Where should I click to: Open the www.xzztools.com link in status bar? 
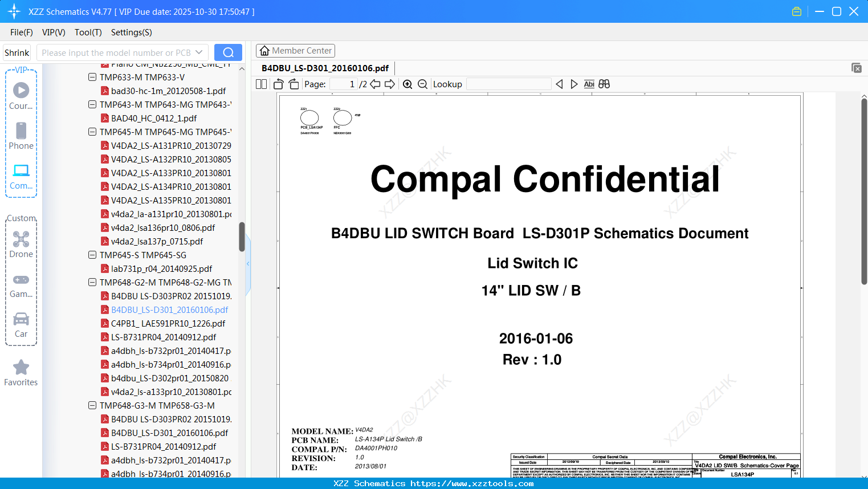(472, 483)
